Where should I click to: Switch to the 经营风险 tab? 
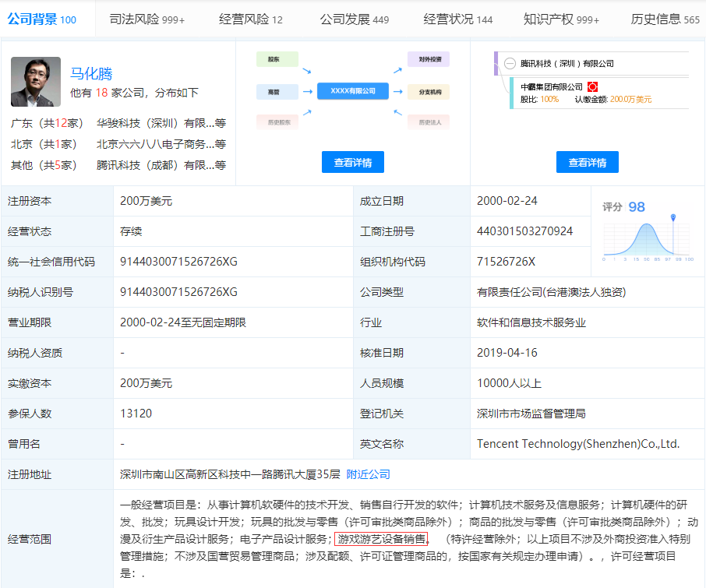251,19
